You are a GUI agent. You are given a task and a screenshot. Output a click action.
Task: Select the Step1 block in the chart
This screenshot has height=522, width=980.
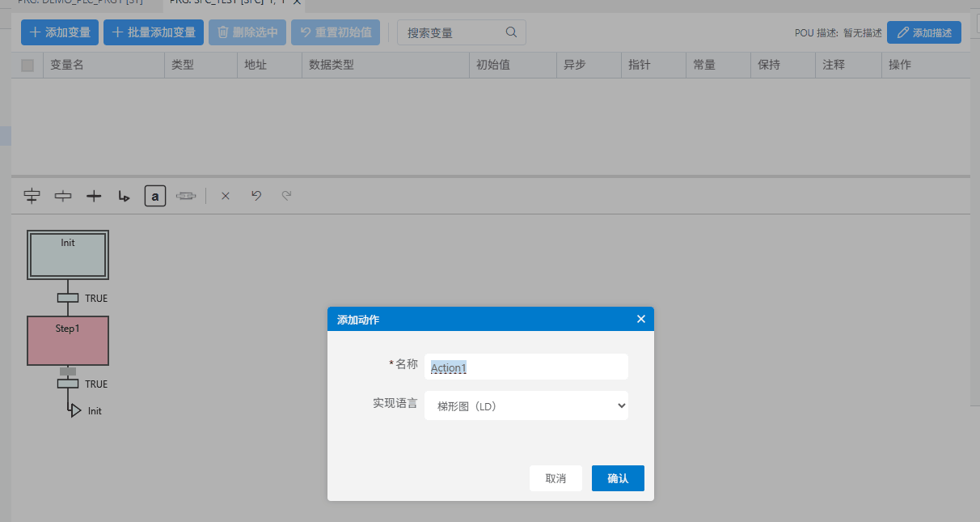coord(68,341)
